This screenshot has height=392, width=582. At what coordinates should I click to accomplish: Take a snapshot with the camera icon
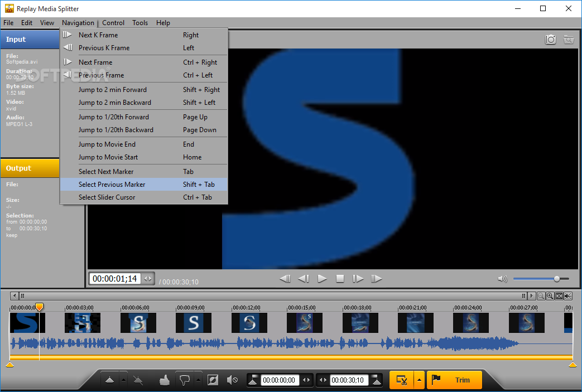point(550,39)
